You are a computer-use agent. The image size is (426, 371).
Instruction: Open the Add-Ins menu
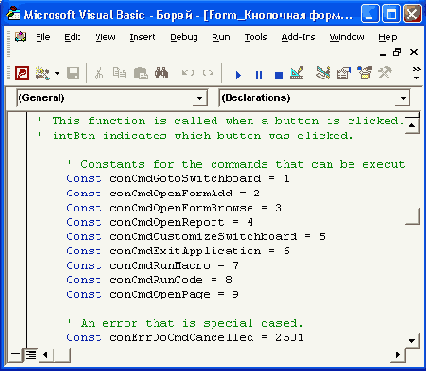tap(298, 37)
